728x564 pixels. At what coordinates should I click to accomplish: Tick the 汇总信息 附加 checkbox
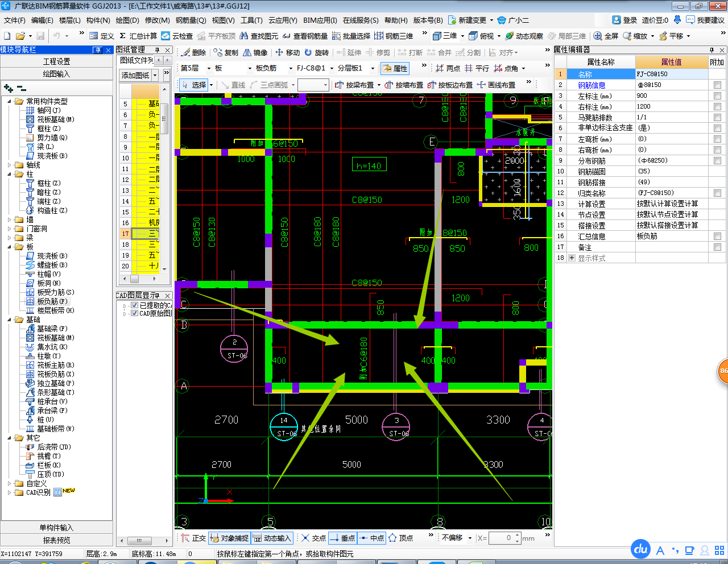(717, 237)
